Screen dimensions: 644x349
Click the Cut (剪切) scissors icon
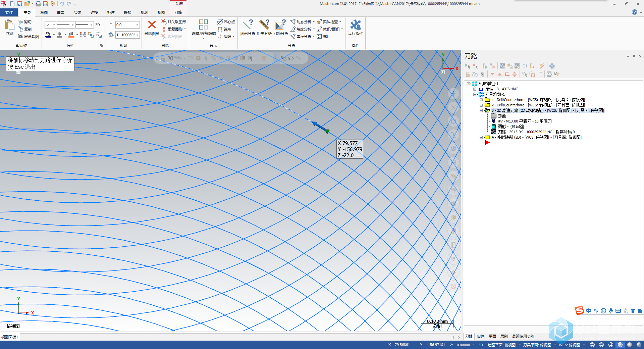(x=20, y=22)
